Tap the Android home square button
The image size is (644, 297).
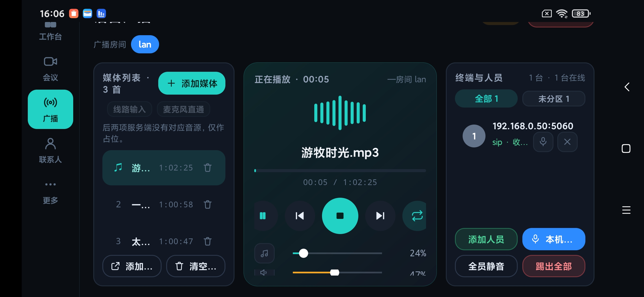(x=626, y=148)
